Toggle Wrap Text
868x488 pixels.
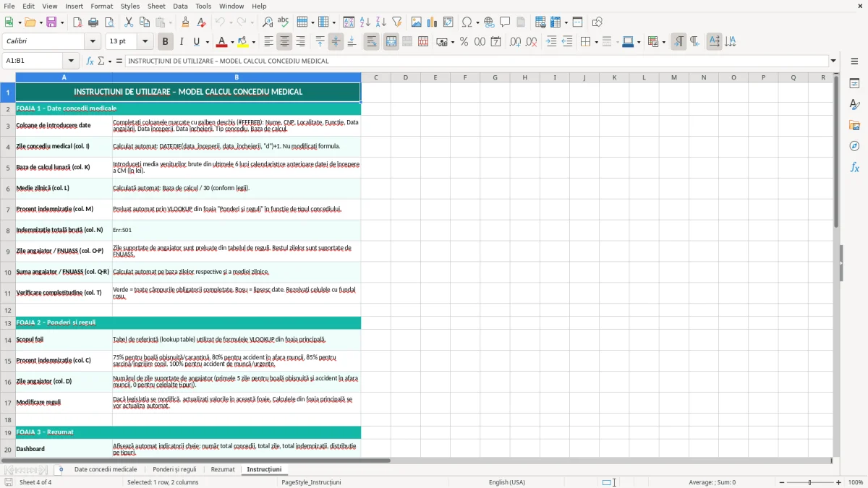[372, 42]
